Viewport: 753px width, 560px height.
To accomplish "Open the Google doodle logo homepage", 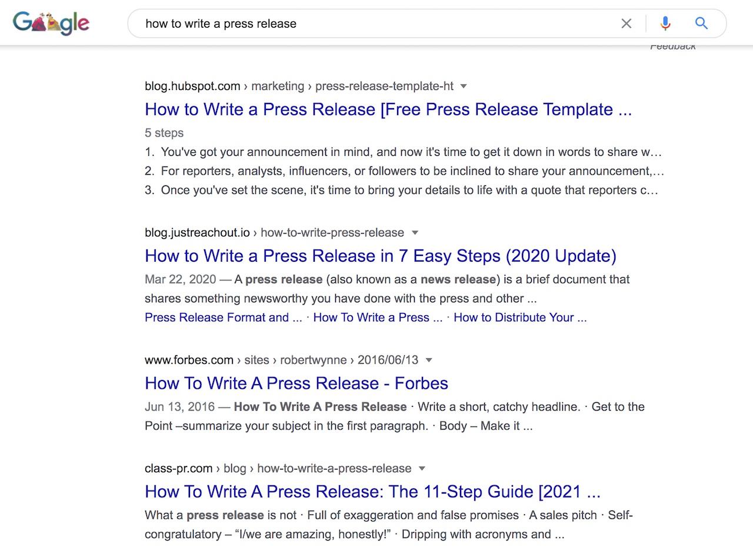I will coord(52,24).
